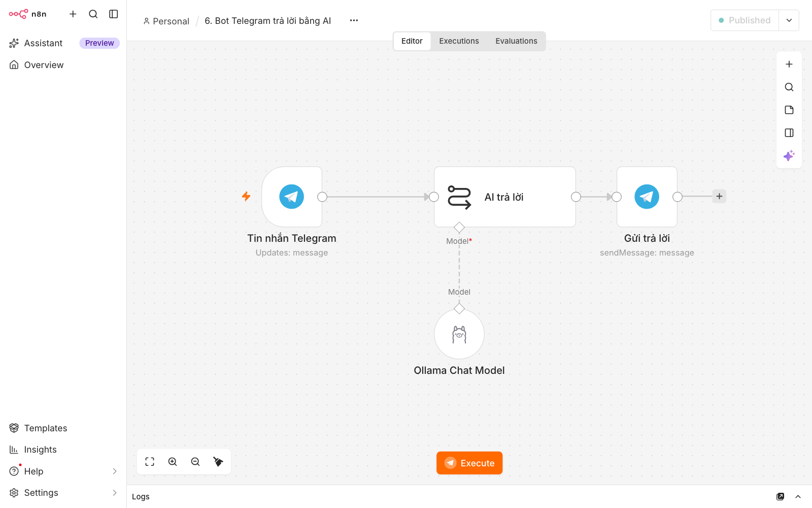Screen dimensions: 812x508
Task: Open the Logs panel label
Action: click(x=141, y=497)
